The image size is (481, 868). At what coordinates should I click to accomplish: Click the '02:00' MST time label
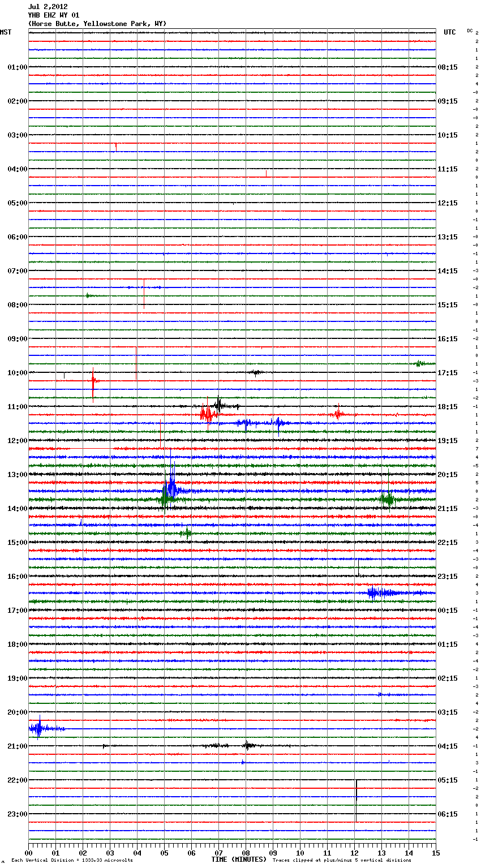(17, 101)
